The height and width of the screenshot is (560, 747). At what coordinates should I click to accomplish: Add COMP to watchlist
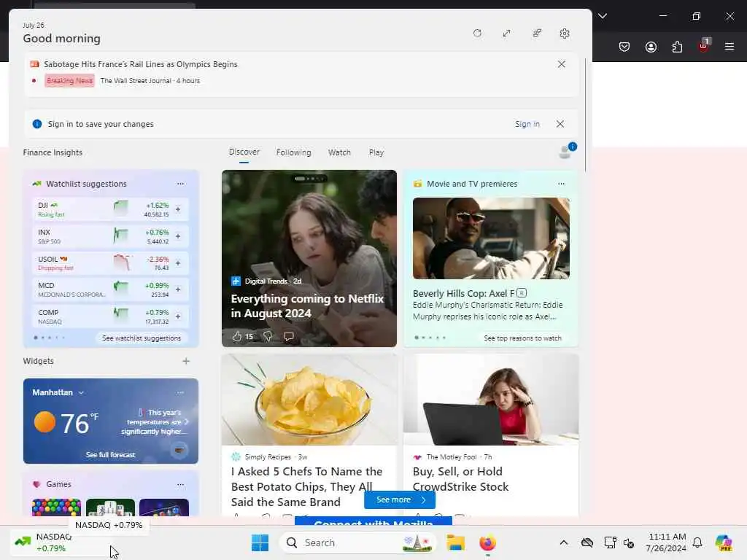[178, 316]
